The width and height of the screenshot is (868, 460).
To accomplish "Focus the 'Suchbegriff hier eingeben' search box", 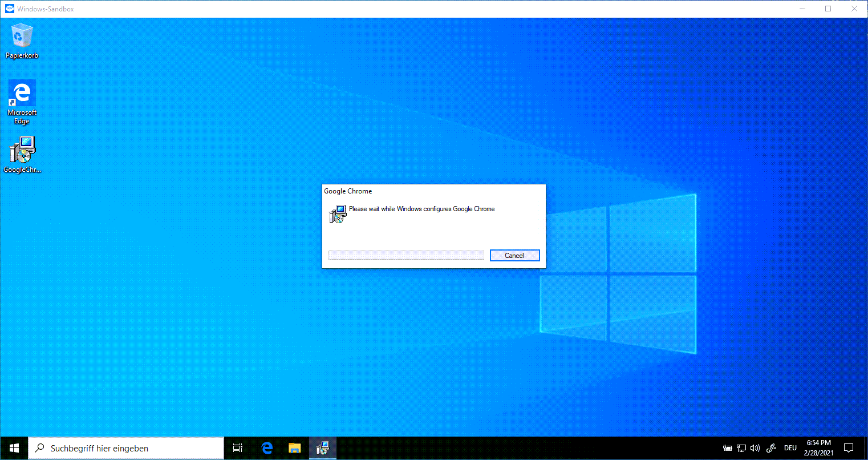I will (125, 448).
